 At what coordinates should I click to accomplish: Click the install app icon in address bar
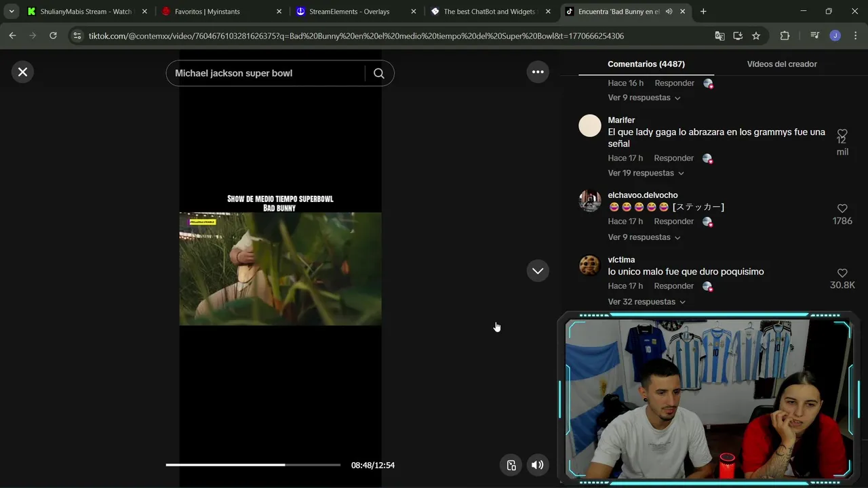tap(738, 36)
